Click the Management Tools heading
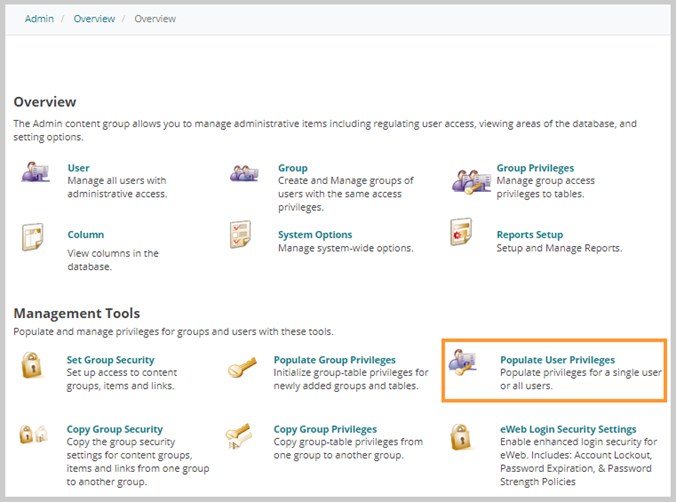 [77, 313]
